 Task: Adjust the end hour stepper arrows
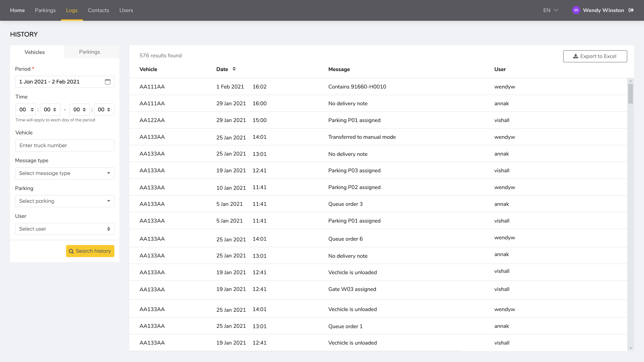(84, 110)
